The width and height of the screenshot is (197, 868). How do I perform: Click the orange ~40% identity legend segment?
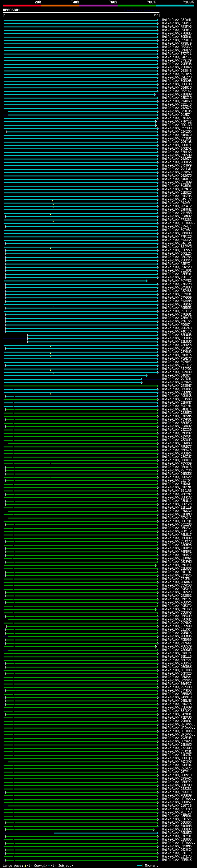tap(60, 6)
